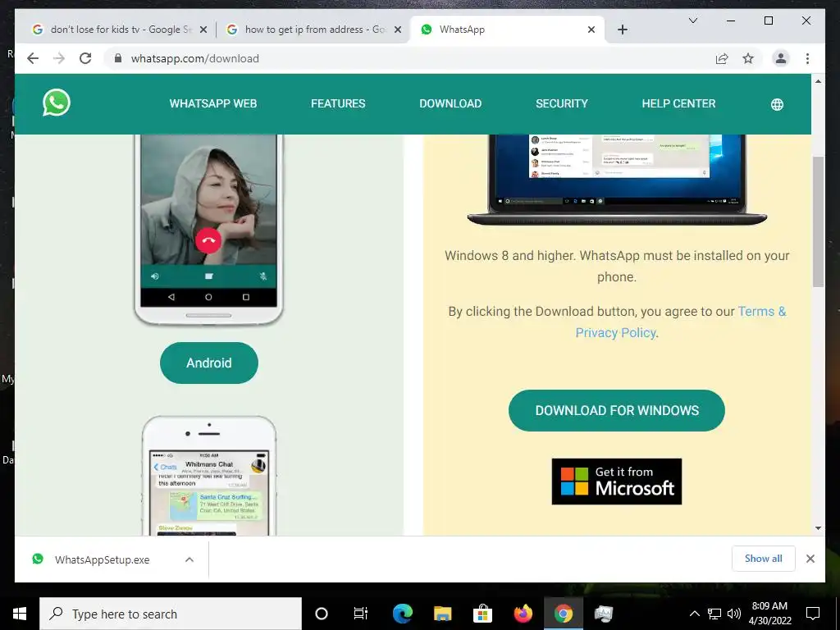Click DOWNLOAD FOR WINDOWS button
Image resolution: width=840 pixels, height=630 pixels.
coord(617,410)
